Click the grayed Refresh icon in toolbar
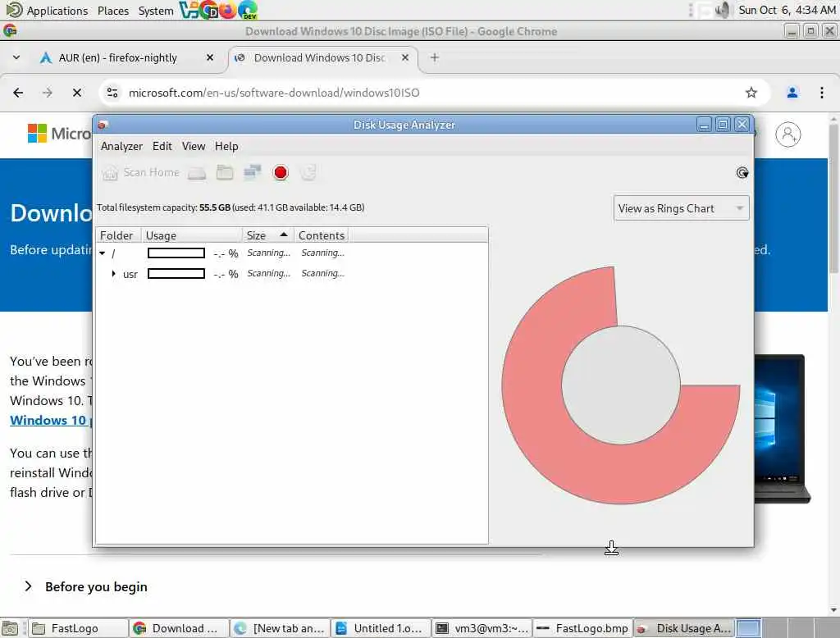The width and height of the screenshot is (840, 638). click(x=308, y=172)
